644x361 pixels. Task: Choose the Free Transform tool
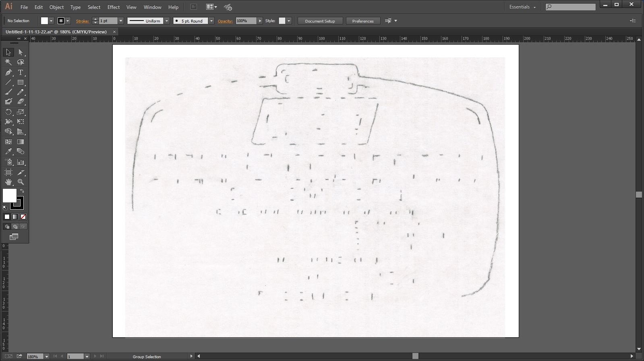21,122
